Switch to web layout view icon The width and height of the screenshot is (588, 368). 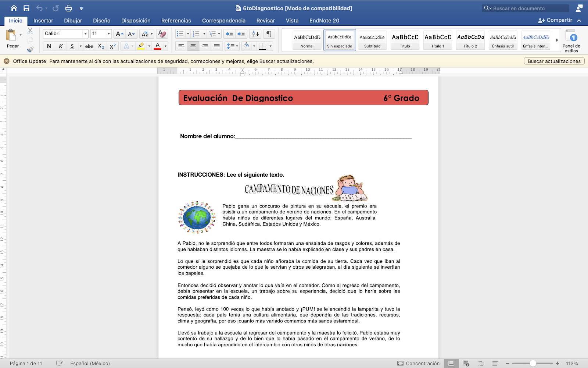point(466,363)
